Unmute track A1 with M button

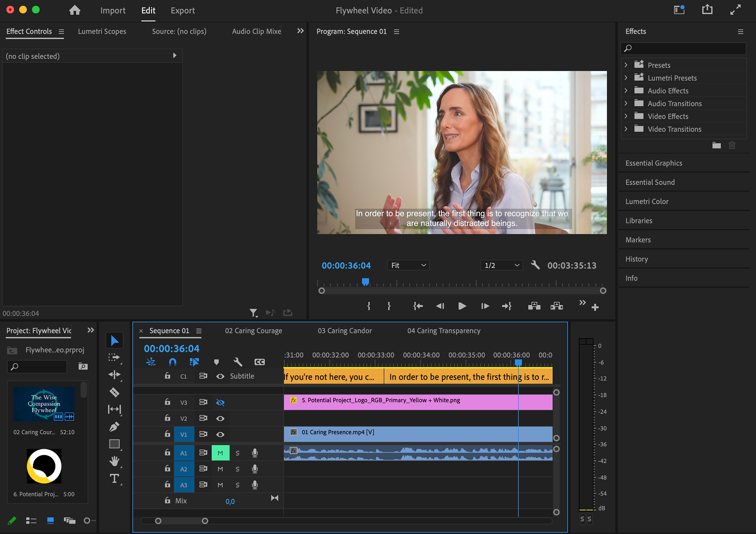tap(220, 453)
